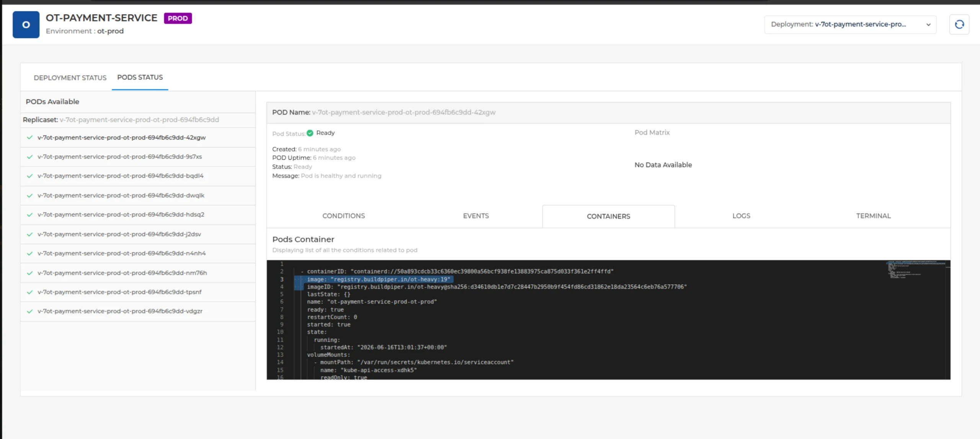This screenshot has width=980, height=439.
Task: Click green checkmark beside pod tpsnf
Action: click(x=29, y=292)
